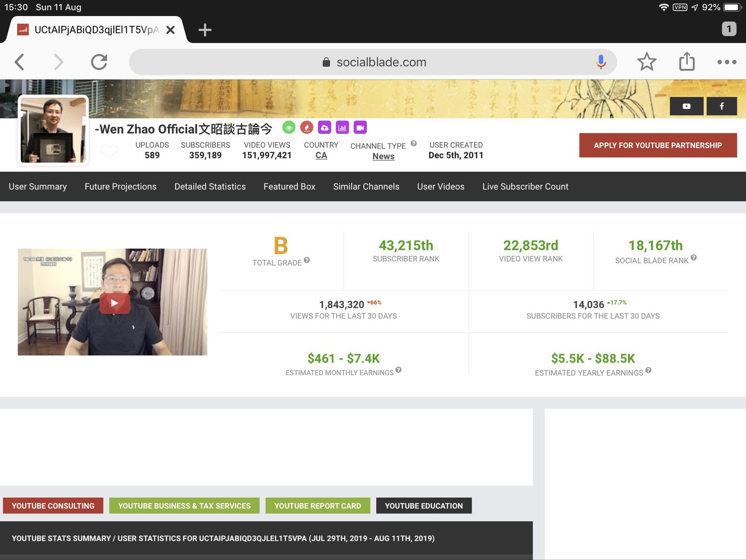The height and width of the screenshot is (560, 746).
Task: Click the purple cloud upload badge icon
Action: pyautogui.click(x=325, y=128)
